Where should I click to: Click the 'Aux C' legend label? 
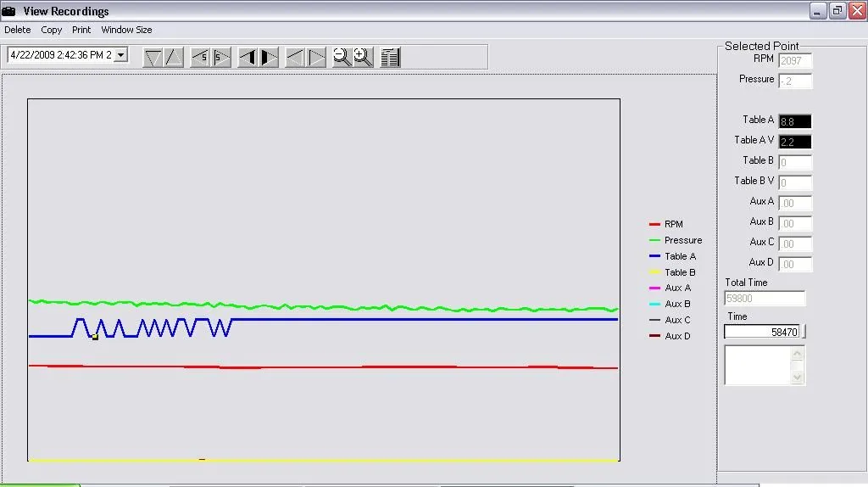click(677, 320)
